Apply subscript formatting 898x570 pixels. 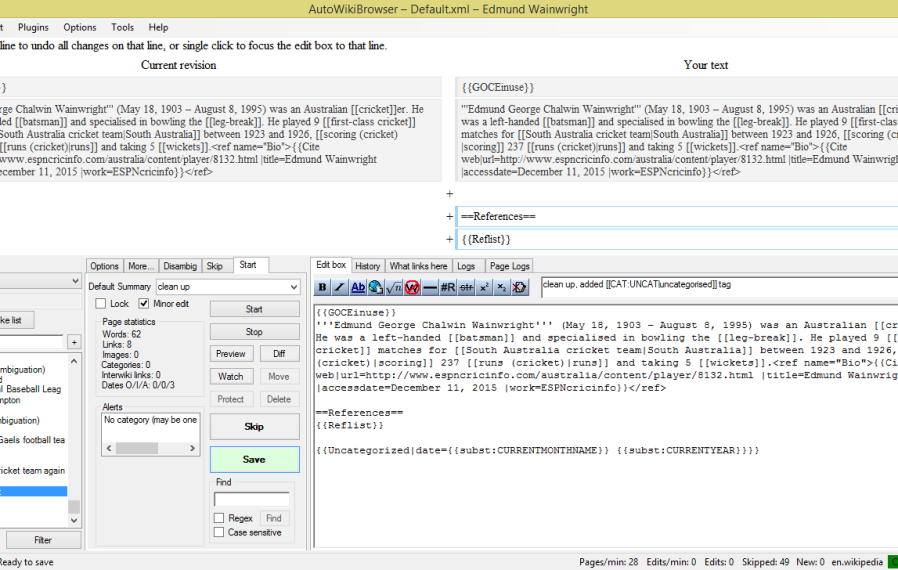502,287
